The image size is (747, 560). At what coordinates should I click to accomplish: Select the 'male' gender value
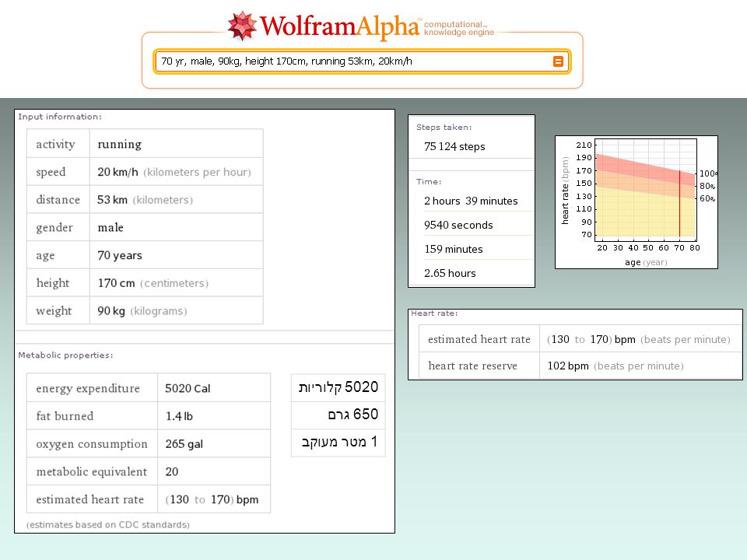[x=110, y=228]
